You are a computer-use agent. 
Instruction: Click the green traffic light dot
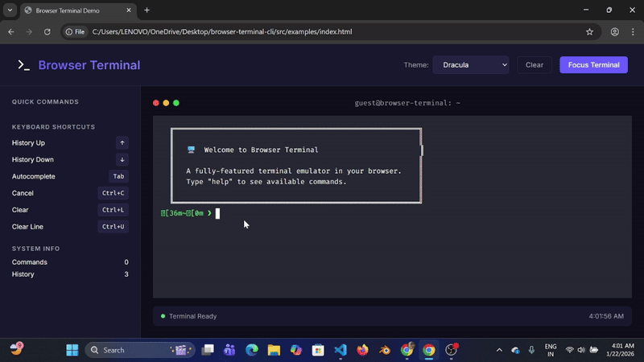176,103
